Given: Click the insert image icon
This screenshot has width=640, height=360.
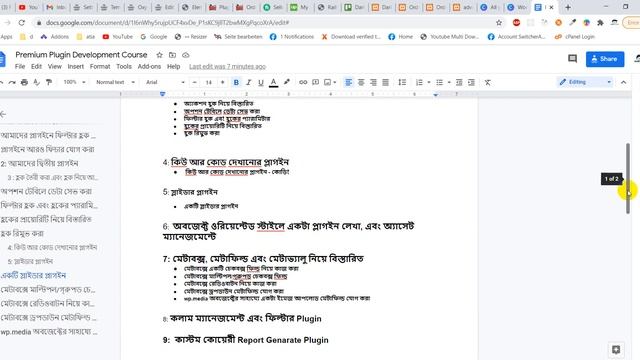Looking at the screenshot, I should pos(327,82).
